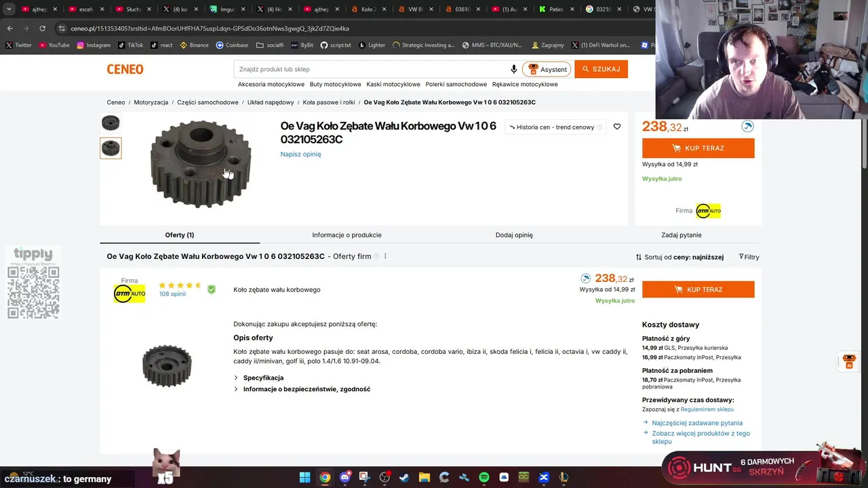Go to Części samochodowe breadcrumb

(208, 102)
